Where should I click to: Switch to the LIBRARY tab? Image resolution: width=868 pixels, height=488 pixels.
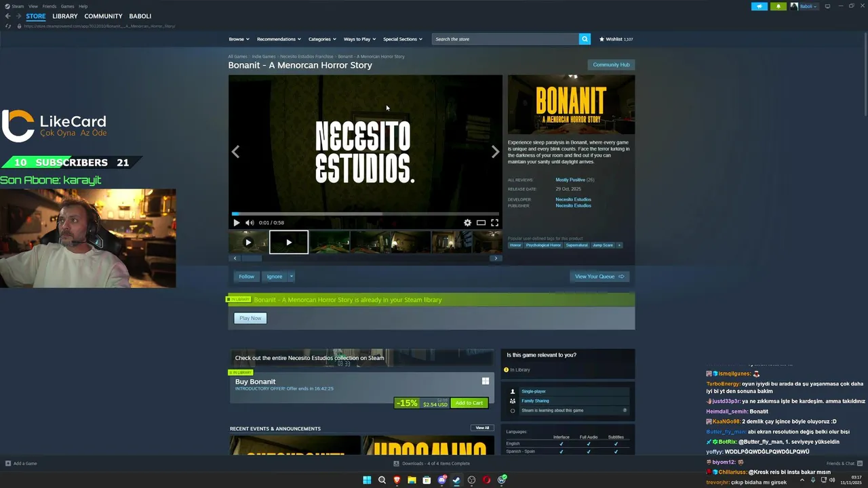65,16
